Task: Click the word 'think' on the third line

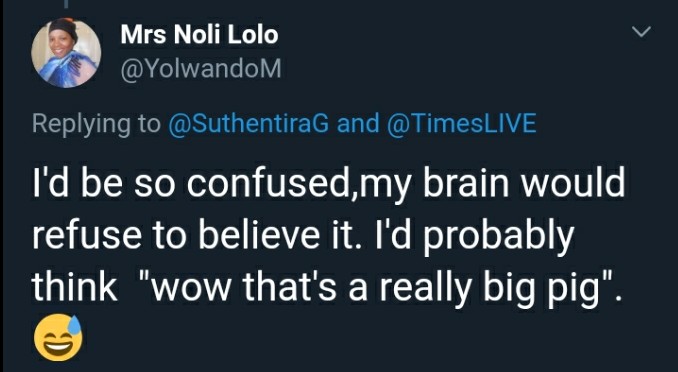Action: coord(75,288)
